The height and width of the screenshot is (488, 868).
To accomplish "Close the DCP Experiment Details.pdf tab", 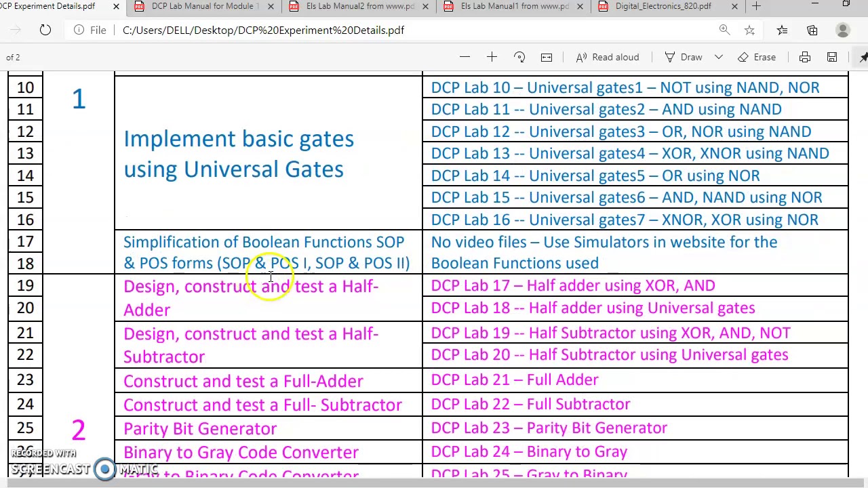I will 116,6.
